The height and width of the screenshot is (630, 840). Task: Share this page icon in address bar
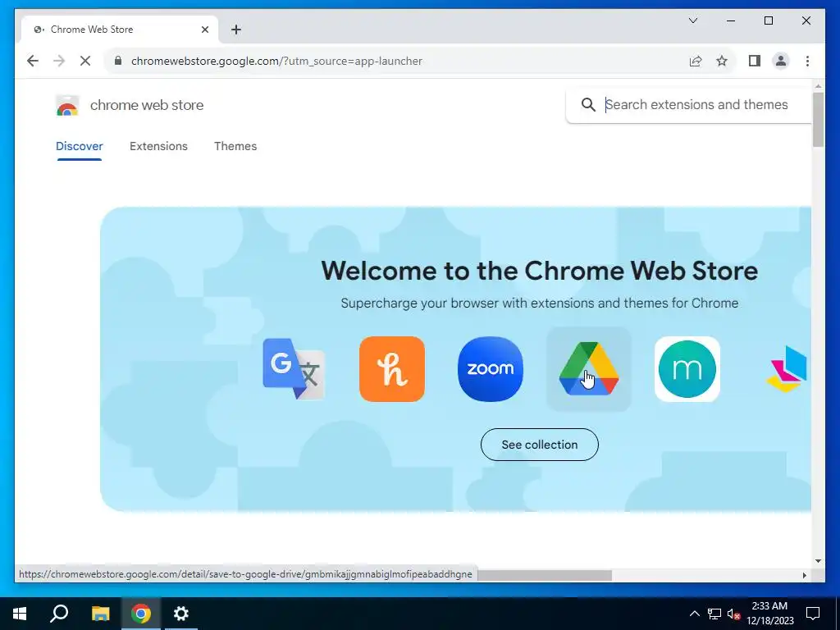coord(696,61)
